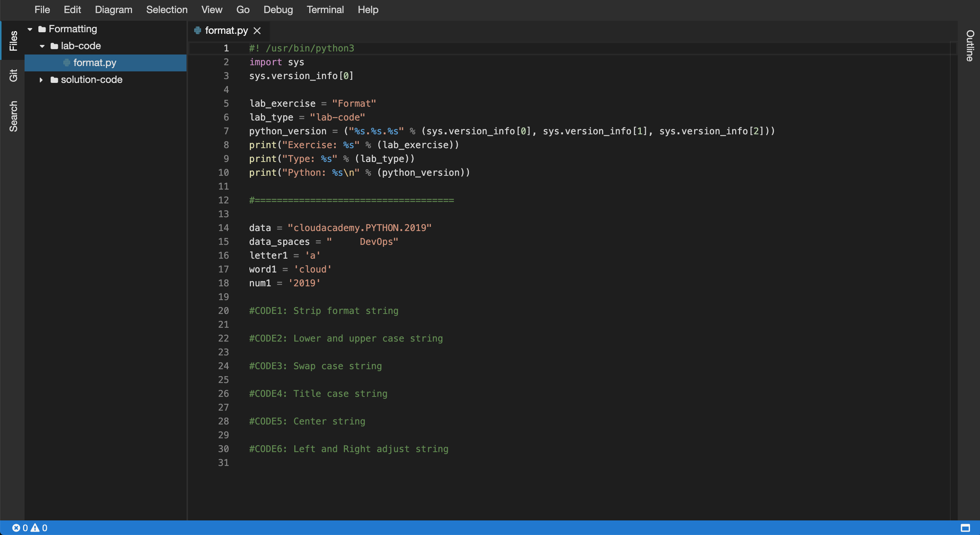Click the #===== separator comment line
Image resolution: width=980 pixels, height=535 pixels.
coord(351,200)
